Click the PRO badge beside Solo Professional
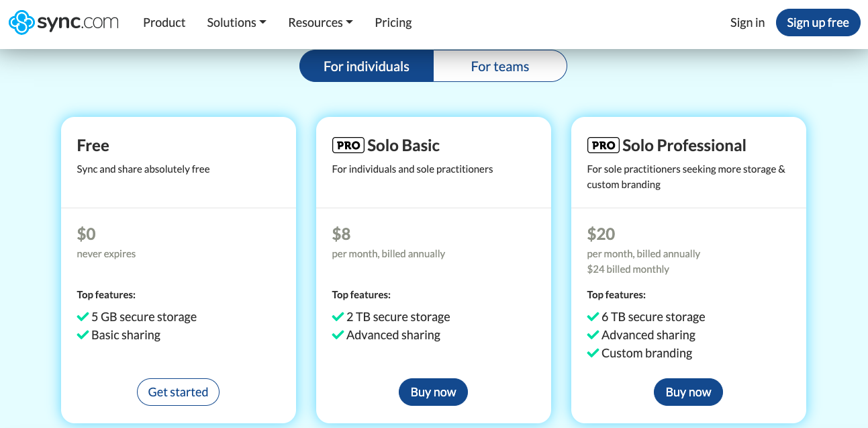The width and height of the screenshot is (868, 428). tap(603, 145)
